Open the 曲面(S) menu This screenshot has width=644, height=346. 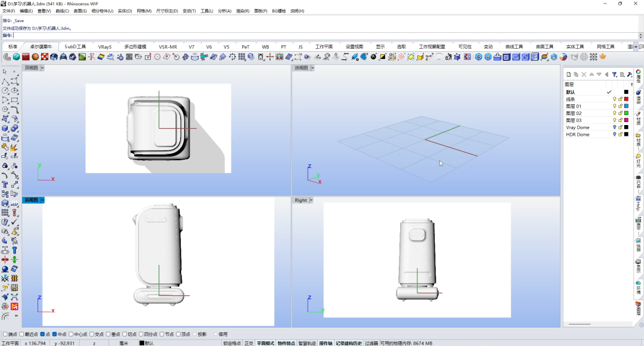80,11
